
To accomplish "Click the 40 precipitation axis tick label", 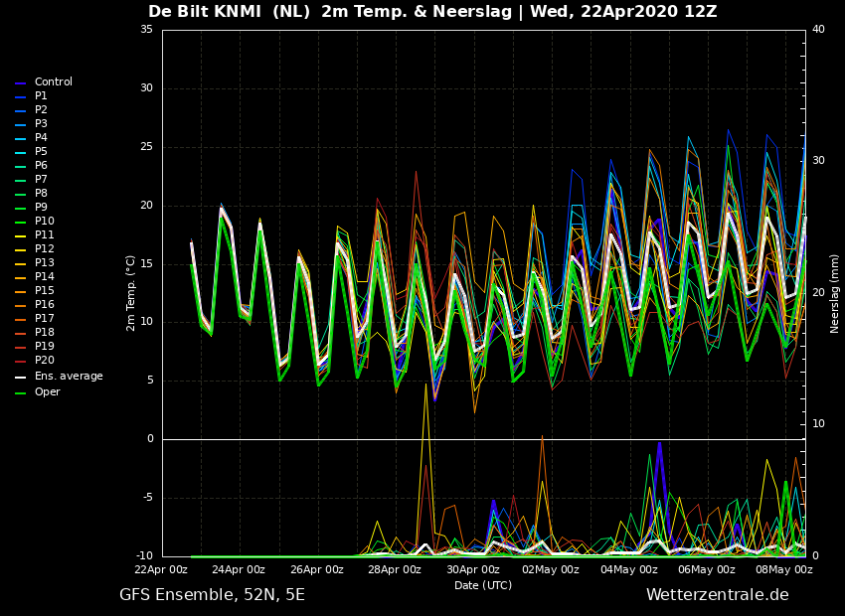I will 818,29.
